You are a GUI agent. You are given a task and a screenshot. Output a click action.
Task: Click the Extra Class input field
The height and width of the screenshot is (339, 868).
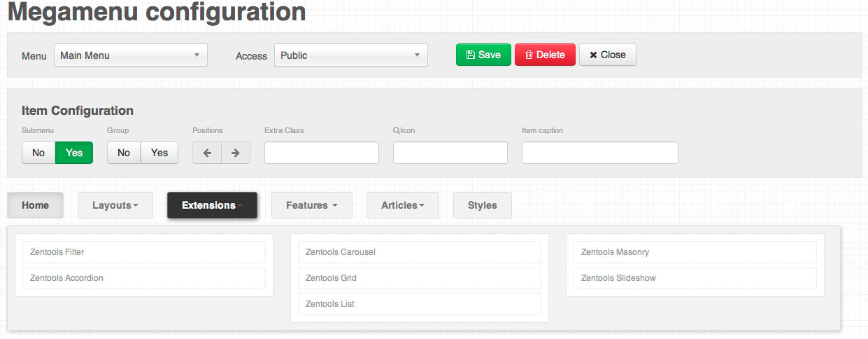coord(322,153)
